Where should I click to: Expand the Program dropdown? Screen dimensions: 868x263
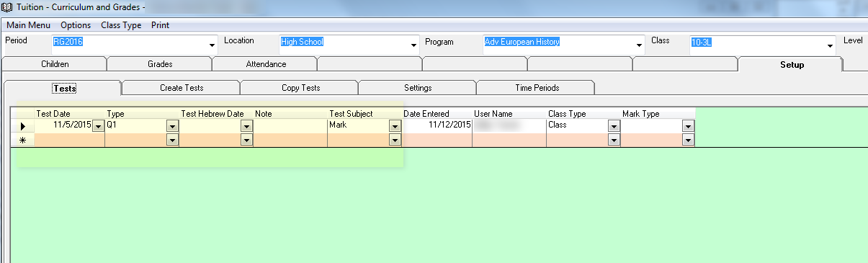[640, 45]
